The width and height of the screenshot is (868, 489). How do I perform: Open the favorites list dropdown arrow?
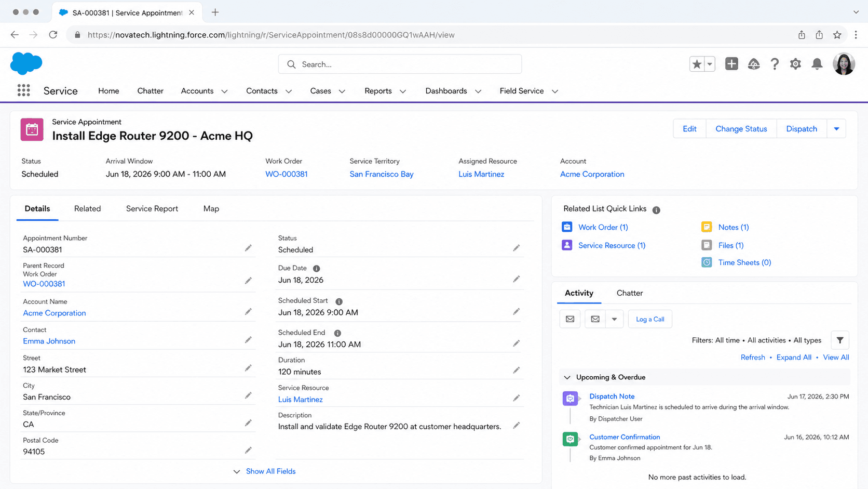point(709,64)
